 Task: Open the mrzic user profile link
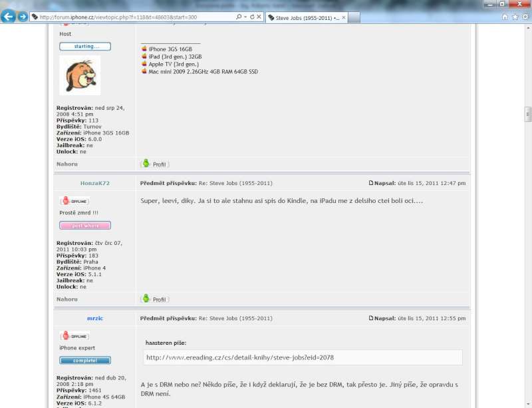click(x=95, y=318)
